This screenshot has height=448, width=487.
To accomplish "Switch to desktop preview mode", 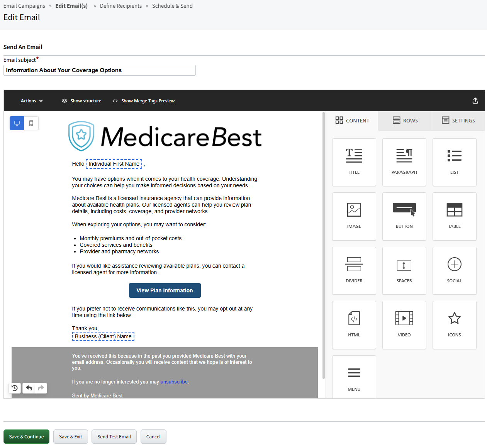I will tap(17, 123).
